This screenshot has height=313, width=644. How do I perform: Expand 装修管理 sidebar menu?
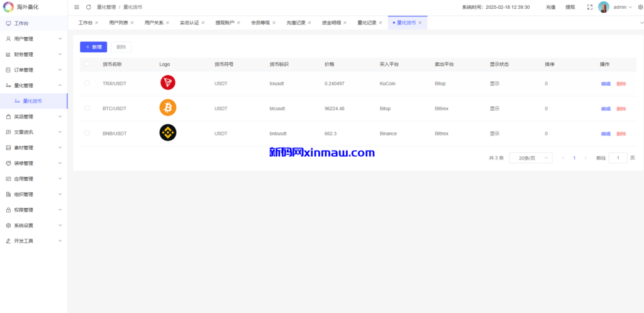coord(34,163)
